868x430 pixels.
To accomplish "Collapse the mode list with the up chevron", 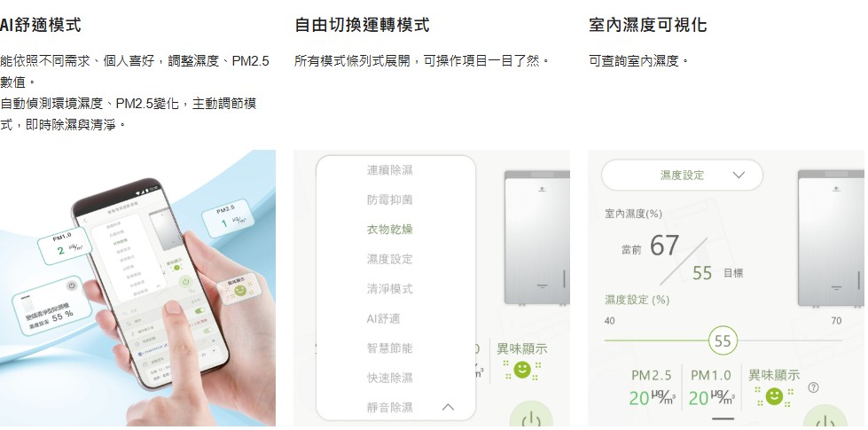I will pos(449,407).
